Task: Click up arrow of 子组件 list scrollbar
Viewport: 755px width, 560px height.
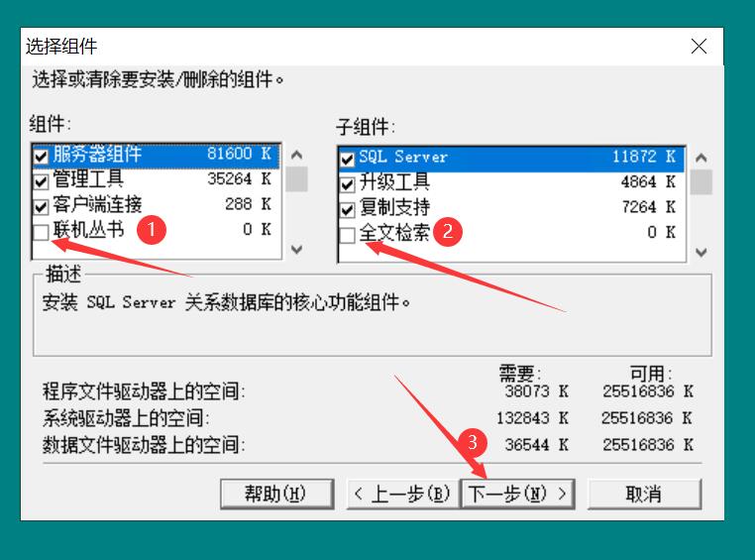Action: tap(701, 158)
